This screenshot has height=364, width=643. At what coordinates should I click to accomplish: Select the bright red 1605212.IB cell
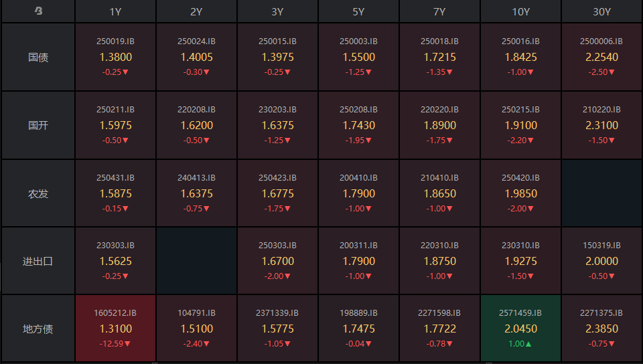click(x=115, y=329)
